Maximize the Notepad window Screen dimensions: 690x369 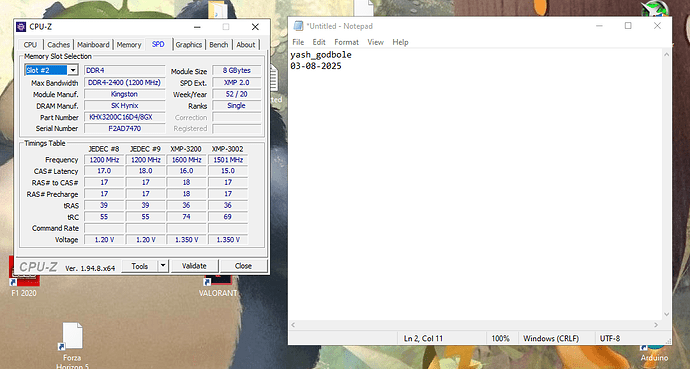coord(628,26)
